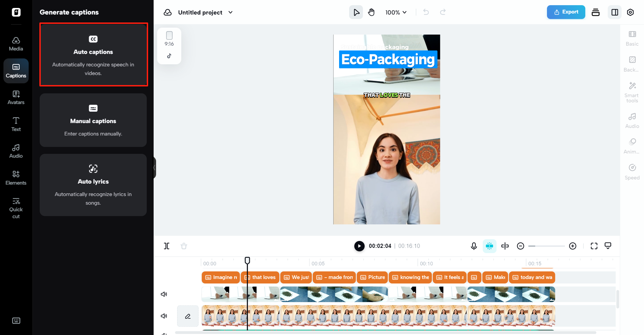
Task: Choose the Manual captions option
Action: [93, 120]
